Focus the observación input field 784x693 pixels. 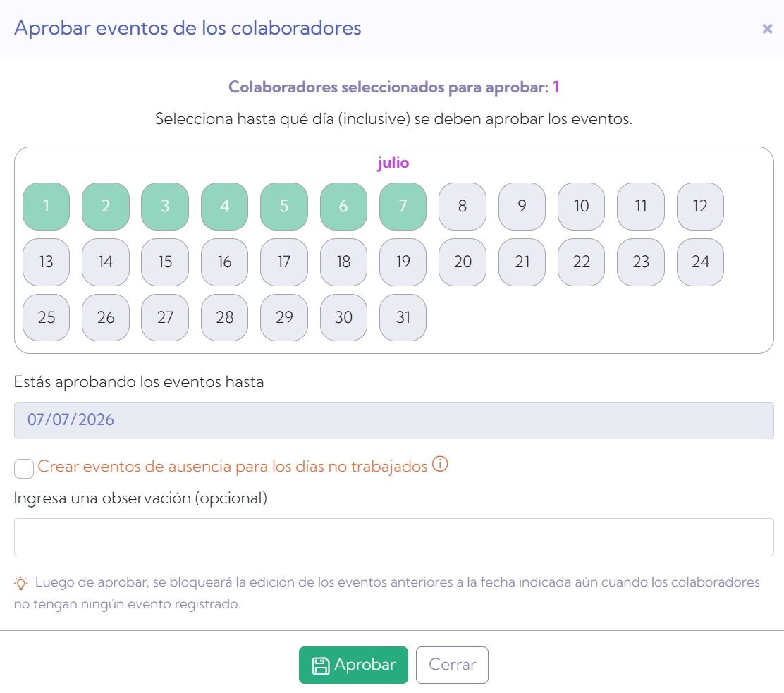(394, 537)
